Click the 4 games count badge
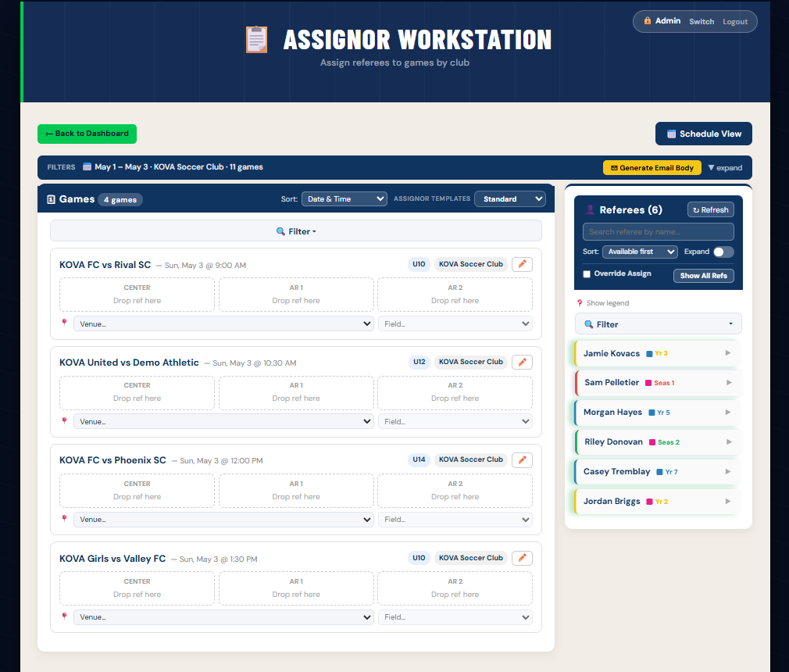The height and width of the screenshot is (672, 789). [x=120, y=200]
